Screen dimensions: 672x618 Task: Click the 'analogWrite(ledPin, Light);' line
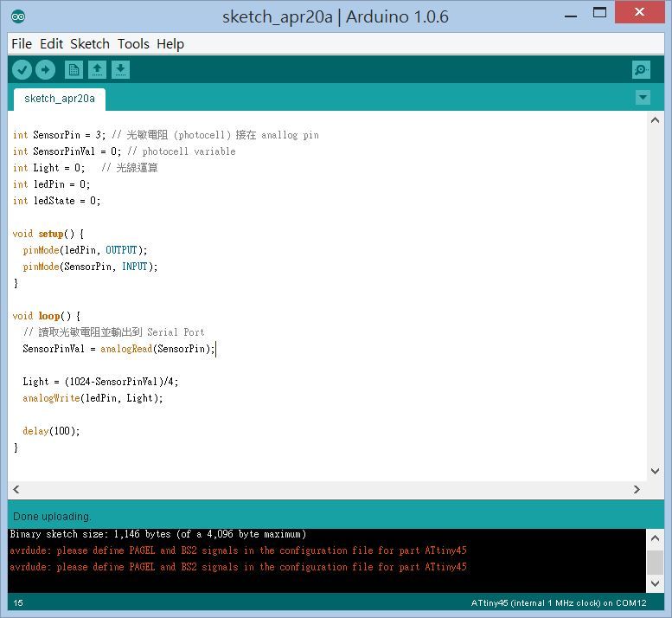pyautogui.click(x=93, y=398)
